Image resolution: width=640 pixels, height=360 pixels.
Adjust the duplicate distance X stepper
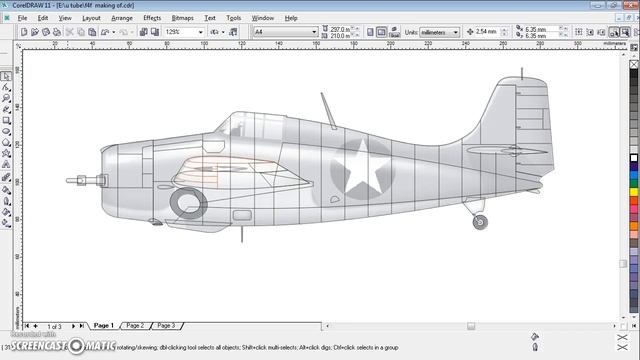pos(563,29)
